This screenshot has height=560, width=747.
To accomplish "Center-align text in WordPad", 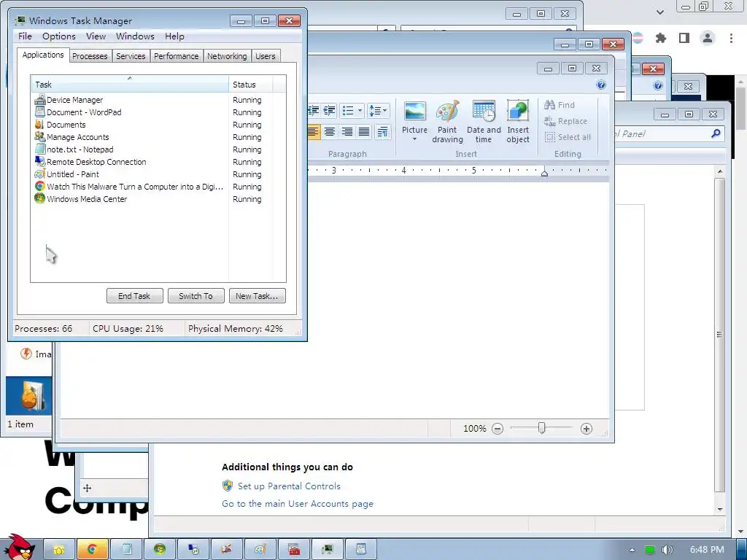I will click(330, 131).
